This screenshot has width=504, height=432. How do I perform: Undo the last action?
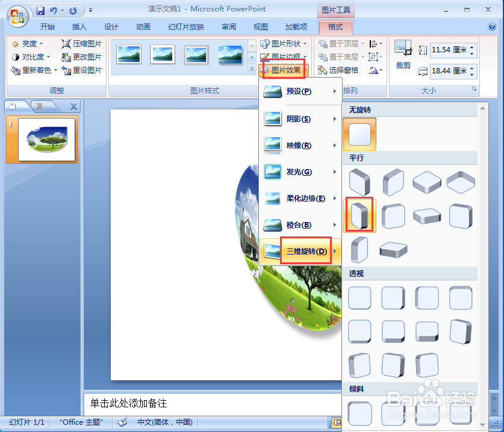(x=53, y=11)
